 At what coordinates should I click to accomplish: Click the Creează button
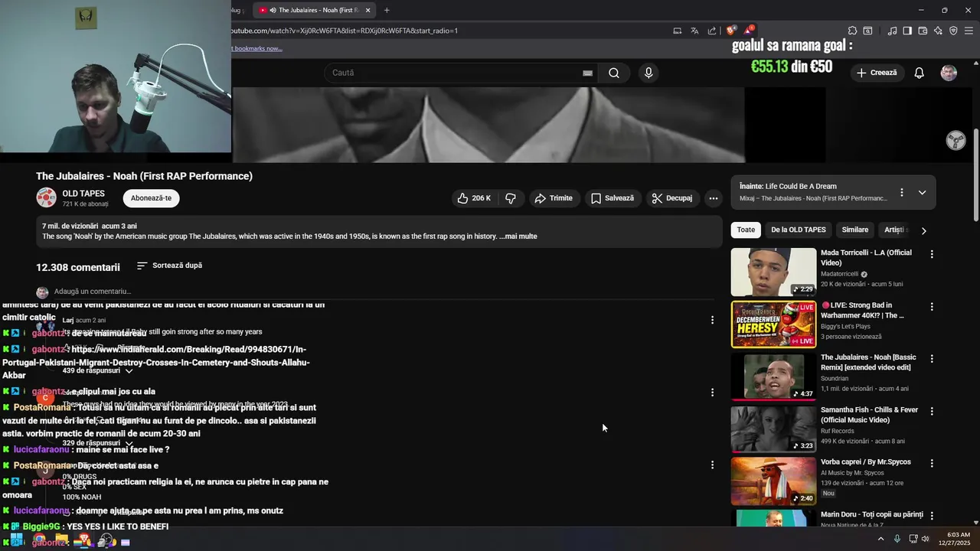pos(877,73)
